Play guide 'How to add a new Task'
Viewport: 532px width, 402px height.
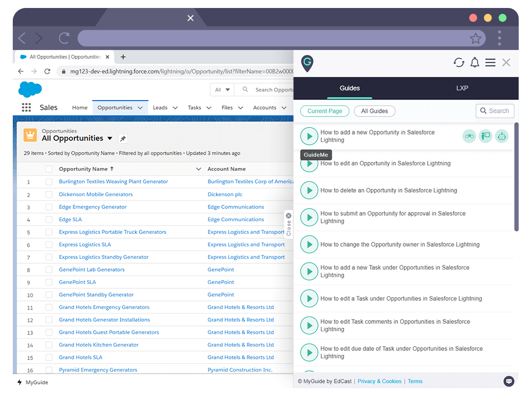coord(309,271)
